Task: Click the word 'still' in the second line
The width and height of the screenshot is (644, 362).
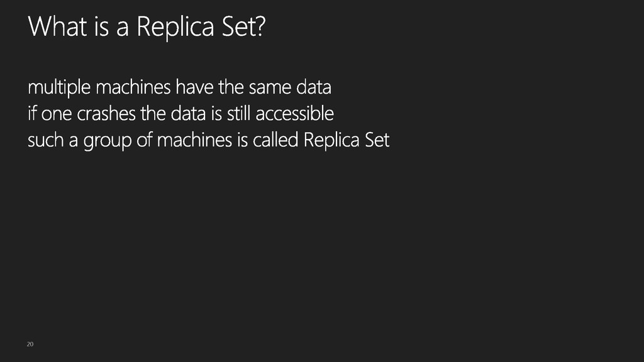Action: coord(238,113)
